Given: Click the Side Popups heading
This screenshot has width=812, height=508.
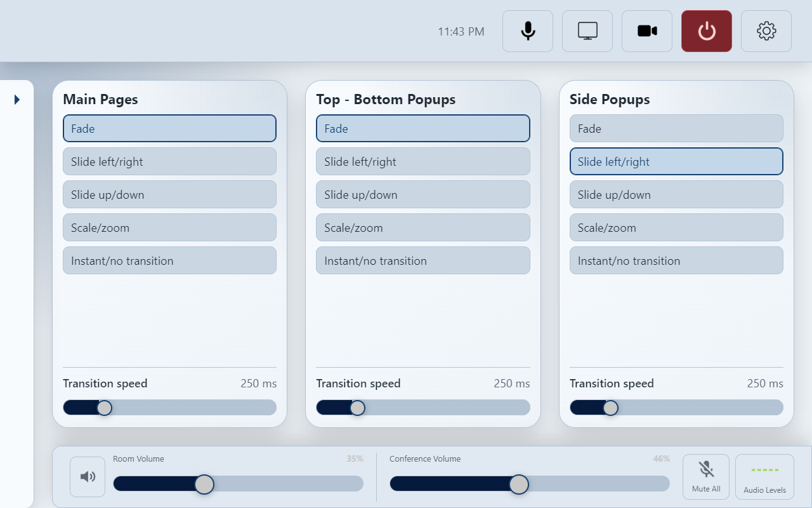Looking at the screenshot, I should pyautogui.click(x=610, y=99).
